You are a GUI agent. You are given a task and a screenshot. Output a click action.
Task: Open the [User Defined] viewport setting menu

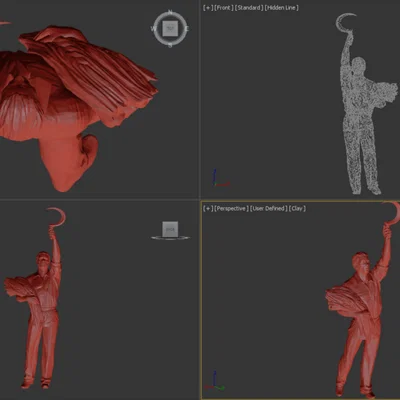(269, 209)
